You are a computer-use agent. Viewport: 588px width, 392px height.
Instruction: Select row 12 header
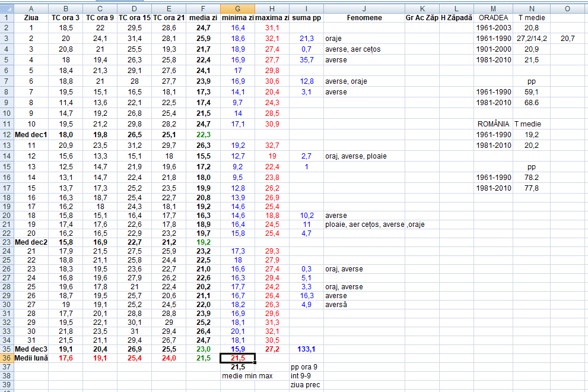[x=7, y=135]
